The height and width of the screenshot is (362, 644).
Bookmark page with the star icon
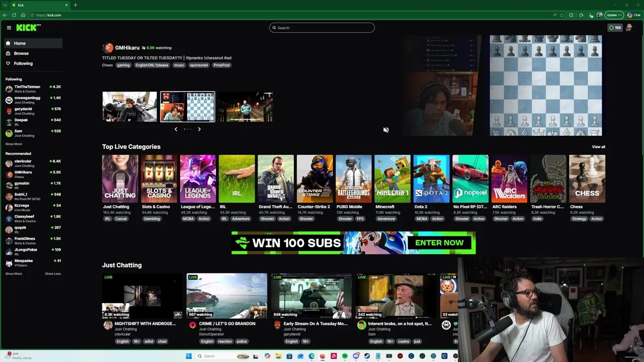click(x=562, y=15)
